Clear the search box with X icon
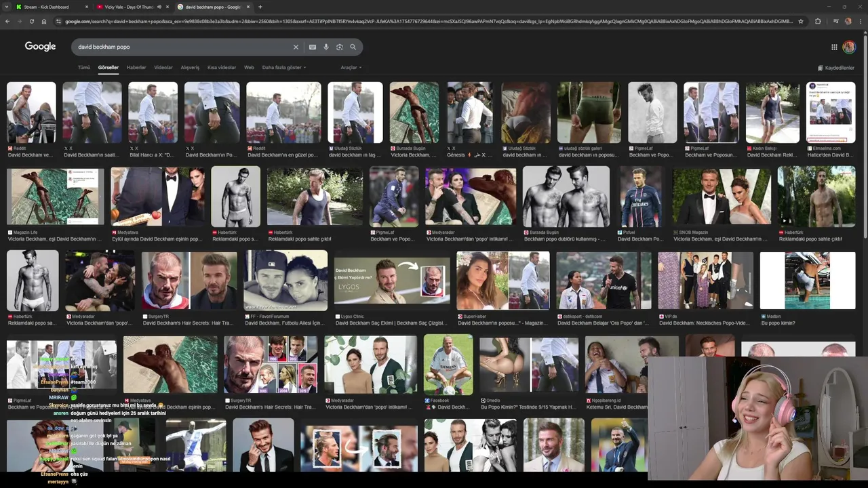Image resolution: width=868 pixels, height=488 pixels. [296, 47]
